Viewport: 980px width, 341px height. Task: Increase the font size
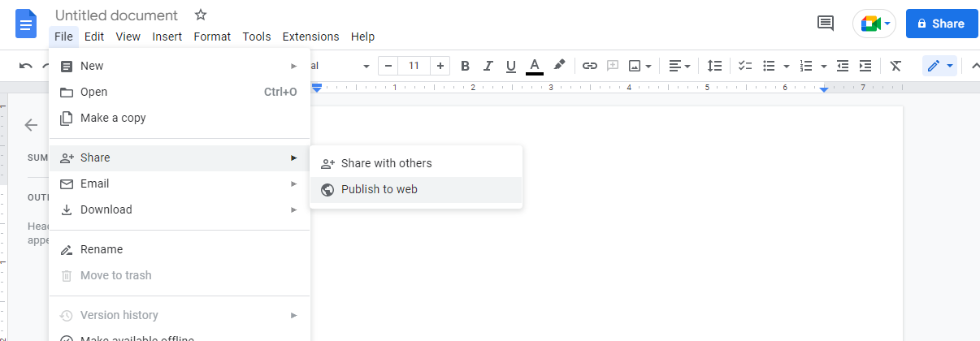(440, 66)
